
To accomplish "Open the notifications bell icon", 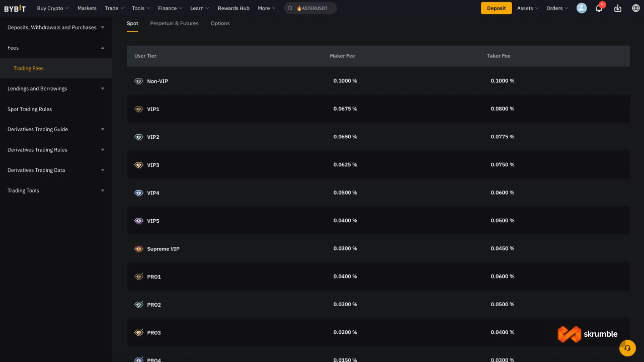I will pos(599,8).
